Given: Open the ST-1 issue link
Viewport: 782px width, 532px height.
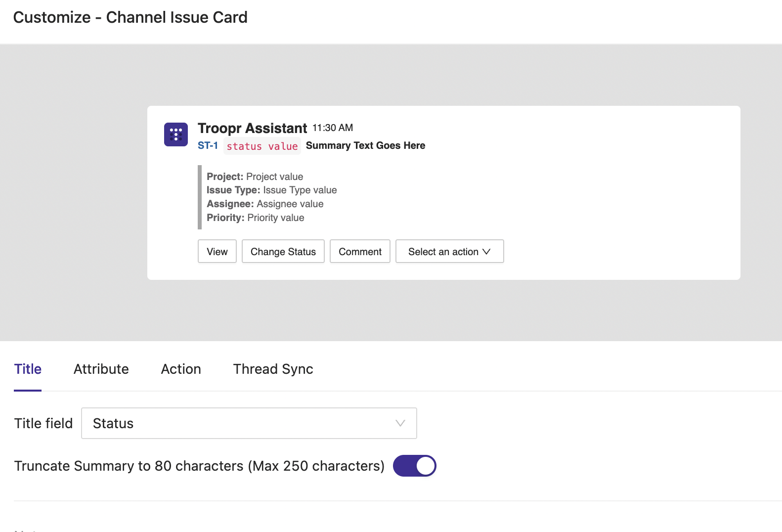Looking at the screenshot, I should click(x=208, y=145).
